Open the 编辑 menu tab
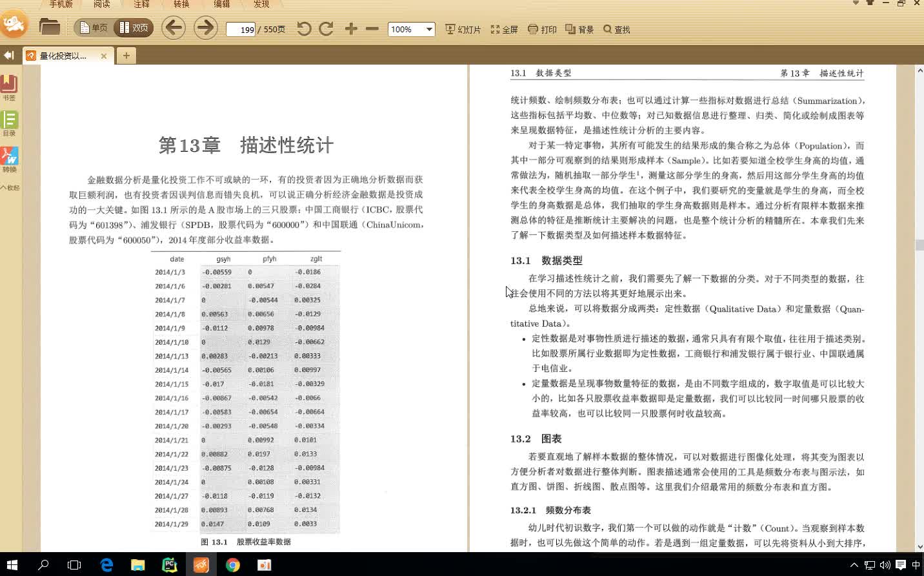Image resolution: width=924 pixels, height=576 pixels. click(221, 4)
